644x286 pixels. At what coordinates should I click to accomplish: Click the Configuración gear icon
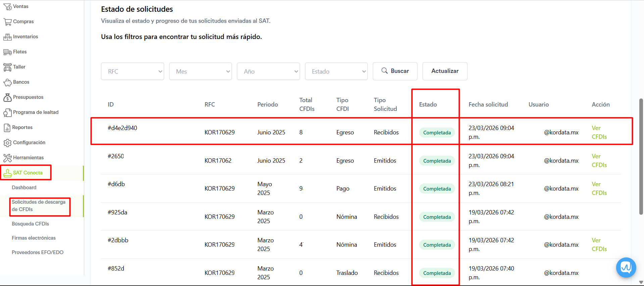coord(7,143)
